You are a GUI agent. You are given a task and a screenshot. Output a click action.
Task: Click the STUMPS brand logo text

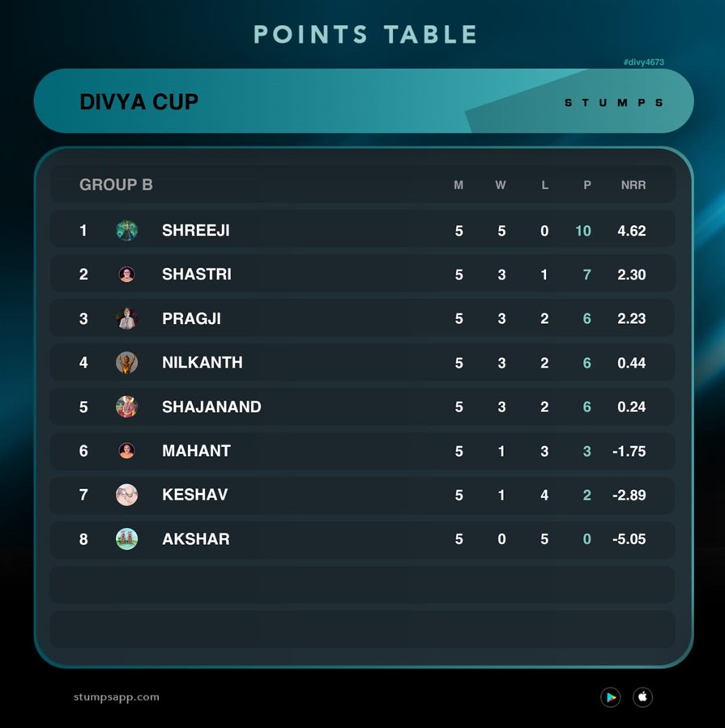(x=613, y=103)
